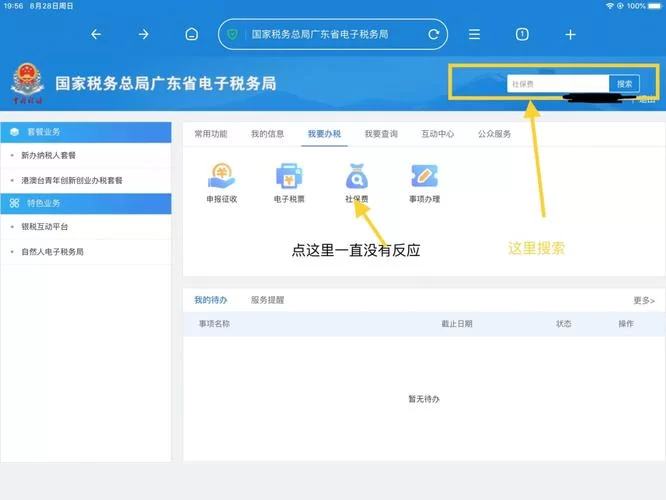666x500 pixels.
Task: Click the 特色业务 sidebar header
Action: 86,203
